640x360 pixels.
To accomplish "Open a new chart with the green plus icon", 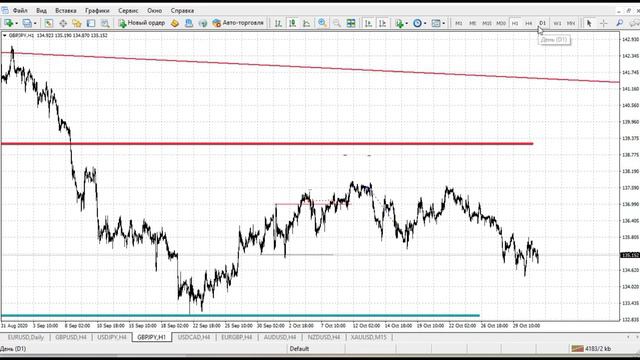I will coord(9,23).
